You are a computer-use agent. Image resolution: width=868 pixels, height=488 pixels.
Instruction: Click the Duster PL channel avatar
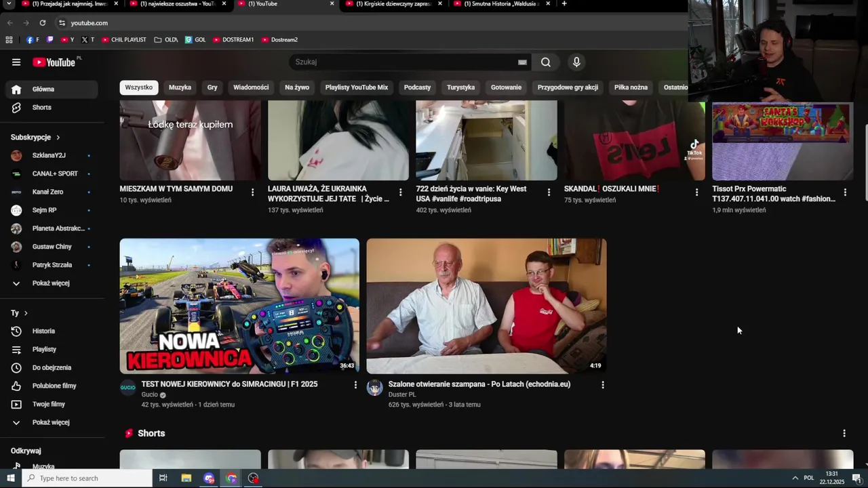click(374, 388)
